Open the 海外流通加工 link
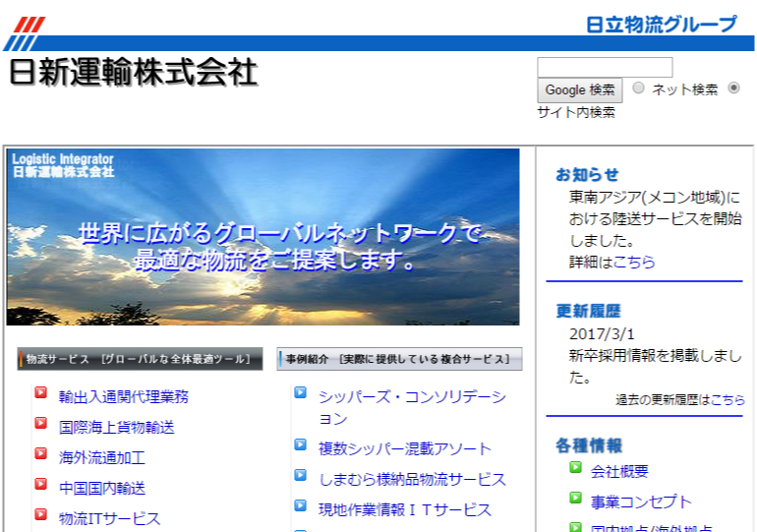This screenshot has width=757, height=532. (x=102, y=457)
